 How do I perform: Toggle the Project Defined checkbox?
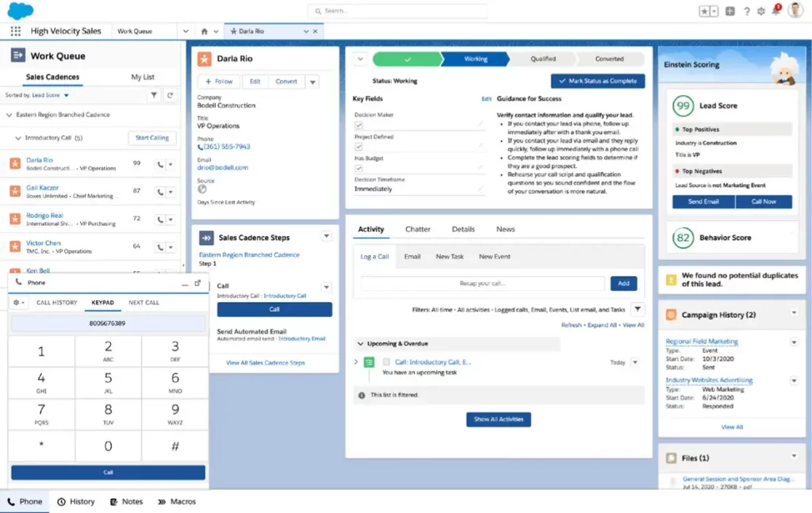point(358,147)
